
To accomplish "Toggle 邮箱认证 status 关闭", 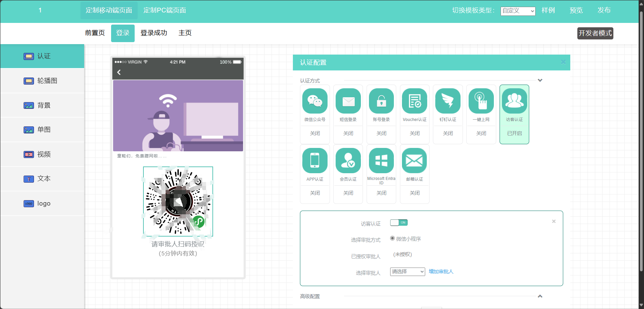I will tap(415, 193).
